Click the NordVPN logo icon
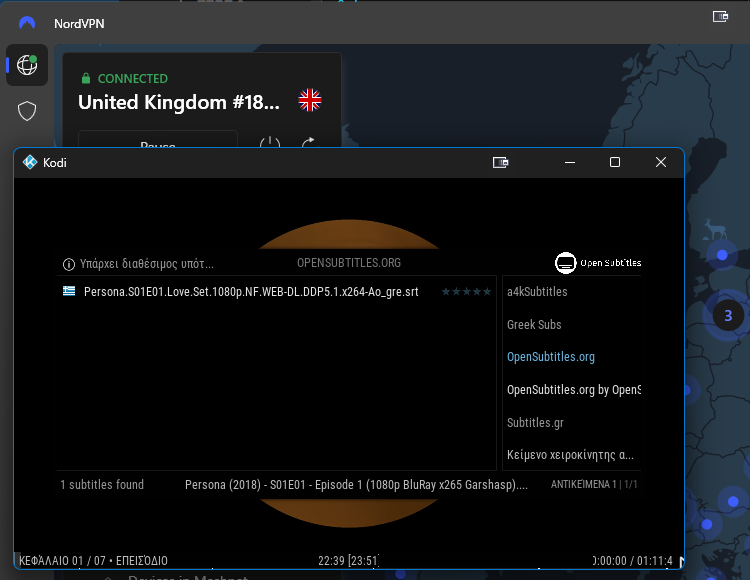This screenshot has height=580, width=750. pos(27,23)
